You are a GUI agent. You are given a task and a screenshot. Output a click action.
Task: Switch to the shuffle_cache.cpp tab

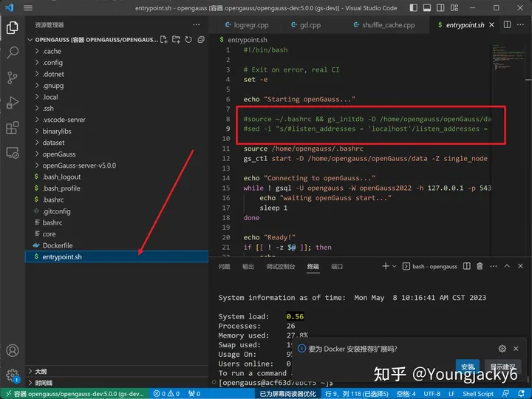point(384,25)
